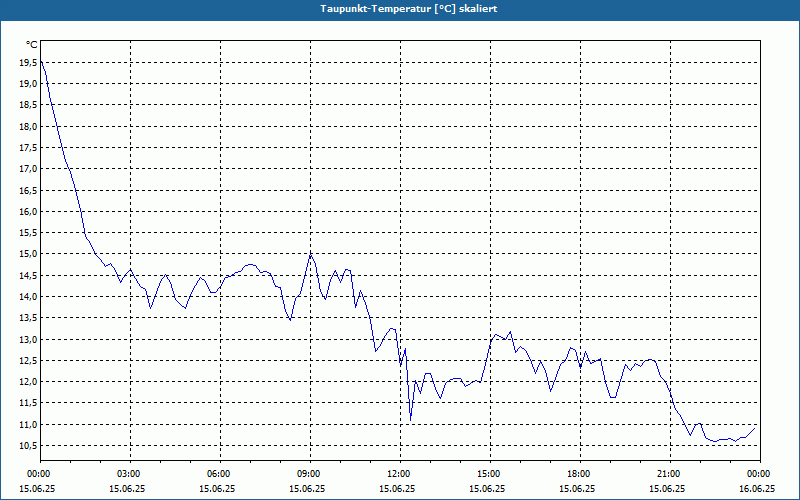
Task: Click the 21:00 time axis label
Action: click(x=670, y=474)
